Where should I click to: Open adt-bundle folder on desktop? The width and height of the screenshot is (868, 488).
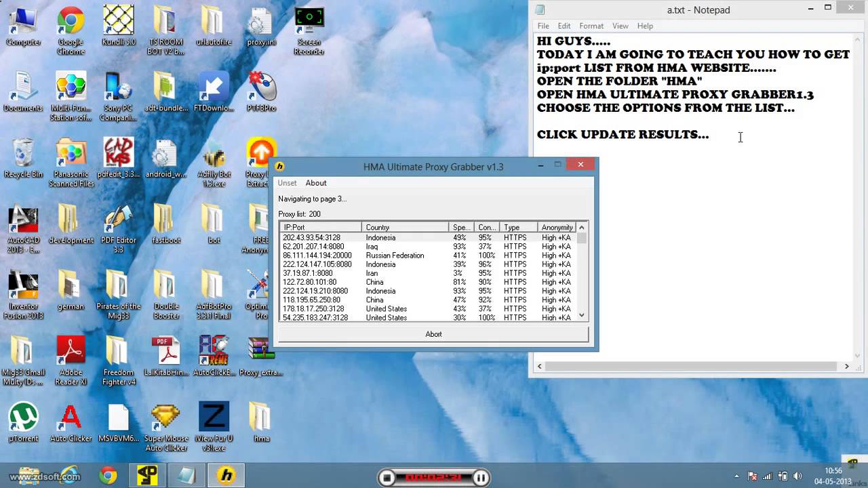(166, 93)
